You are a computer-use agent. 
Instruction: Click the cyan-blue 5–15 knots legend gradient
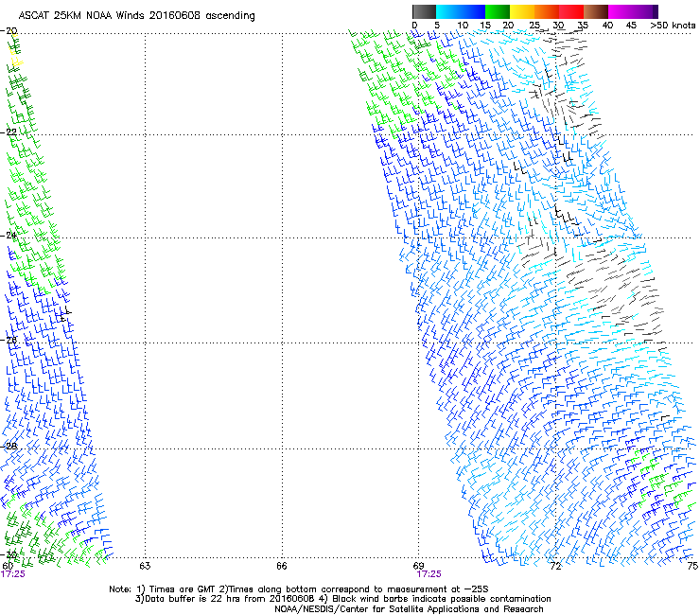[461, 11]
